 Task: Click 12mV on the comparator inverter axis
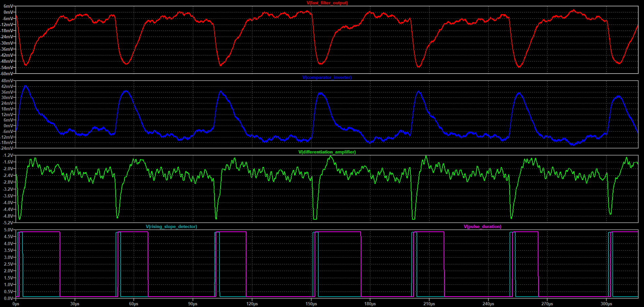point(7,115)
